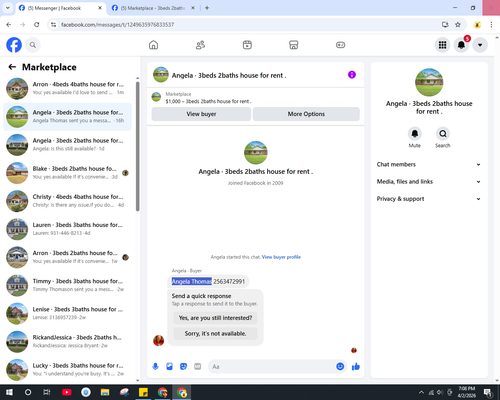Close the Messenger browser tab

[x=100, y=8]
